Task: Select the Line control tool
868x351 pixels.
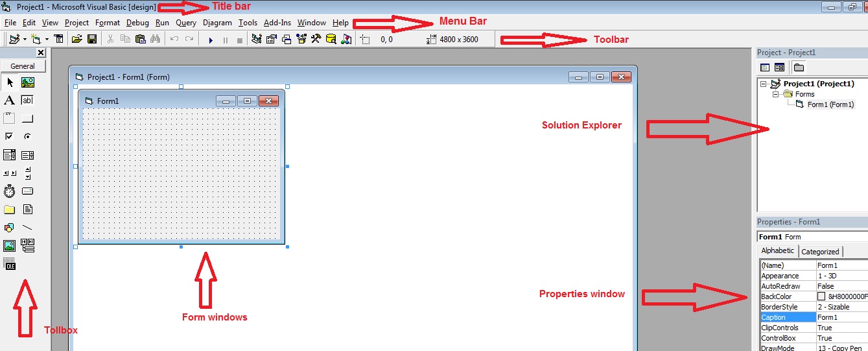Action: pos(28,228)
